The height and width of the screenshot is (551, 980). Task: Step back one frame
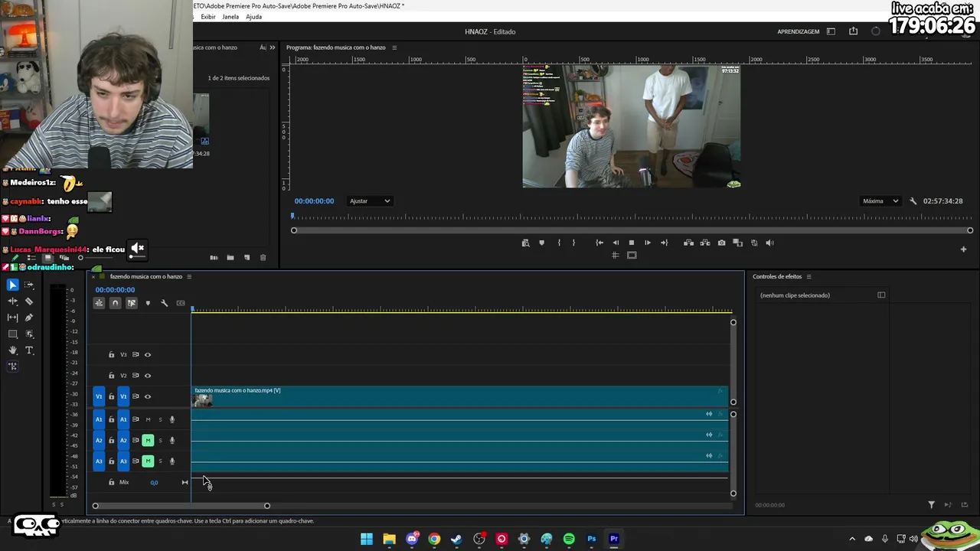coord(616,243)
